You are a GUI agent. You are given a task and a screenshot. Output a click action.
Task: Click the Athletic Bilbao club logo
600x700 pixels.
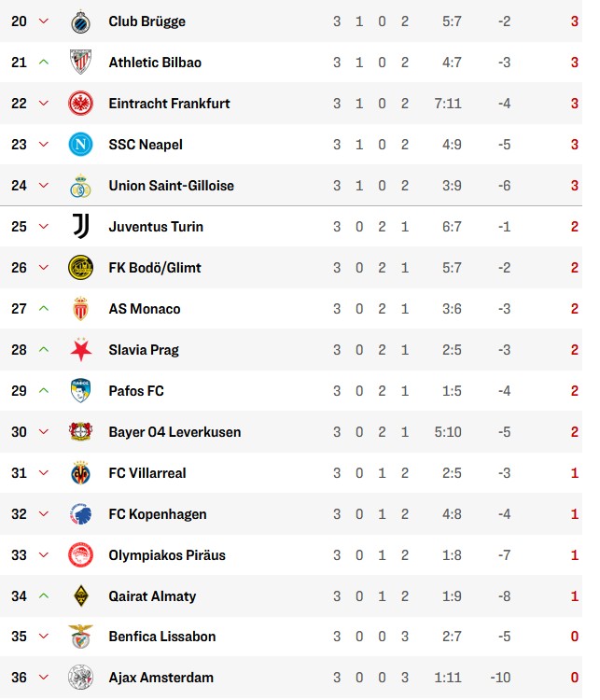81,63
